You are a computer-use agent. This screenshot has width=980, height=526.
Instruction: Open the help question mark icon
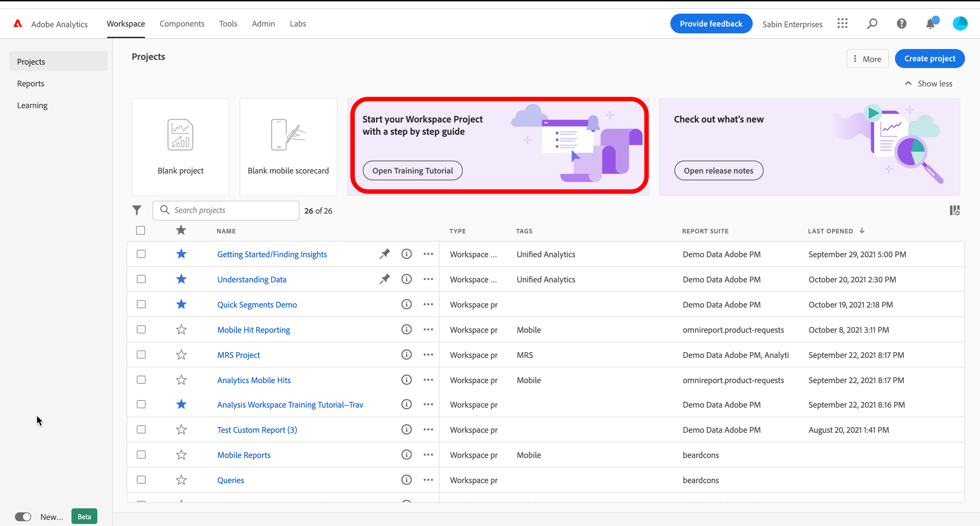click(901, 23)
